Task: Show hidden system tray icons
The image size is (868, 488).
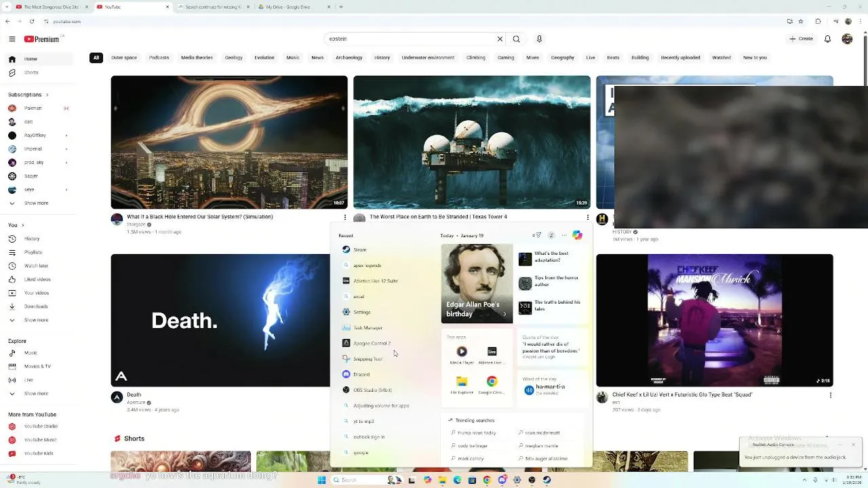Action: tap(805, 480)
